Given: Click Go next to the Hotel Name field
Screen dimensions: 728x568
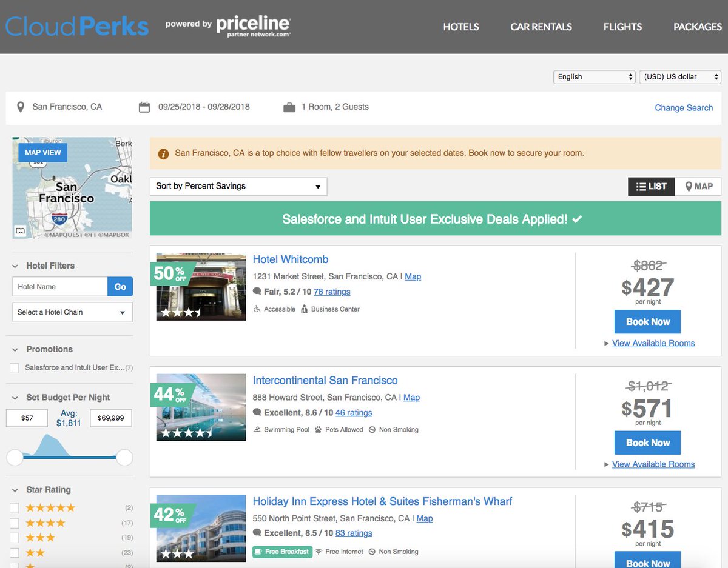Looking at the screenshot, I should tap(120, 287).
